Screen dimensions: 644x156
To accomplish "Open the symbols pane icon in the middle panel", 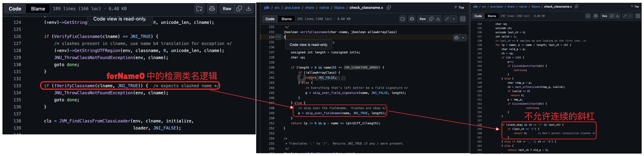I will [x=463, y=19].
